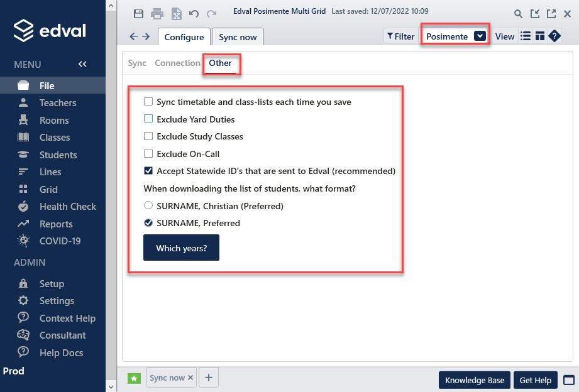Close the bottom Sync now tab
Image resolution: width=579 pixels, height=392 pixels.
click(190, 378)
